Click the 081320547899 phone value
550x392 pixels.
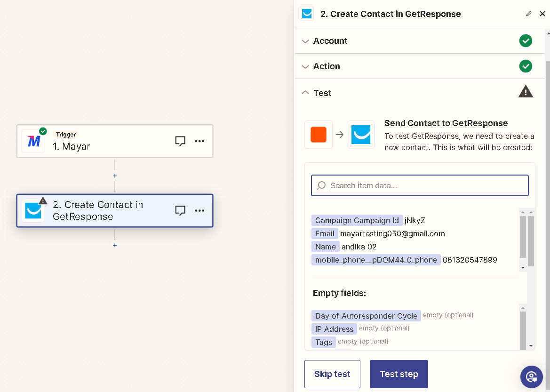tap(470, 260)
